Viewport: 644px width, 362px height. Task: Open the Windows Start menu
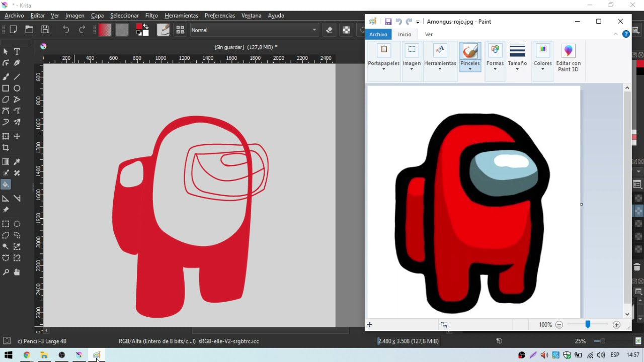(x=8, y=355)
